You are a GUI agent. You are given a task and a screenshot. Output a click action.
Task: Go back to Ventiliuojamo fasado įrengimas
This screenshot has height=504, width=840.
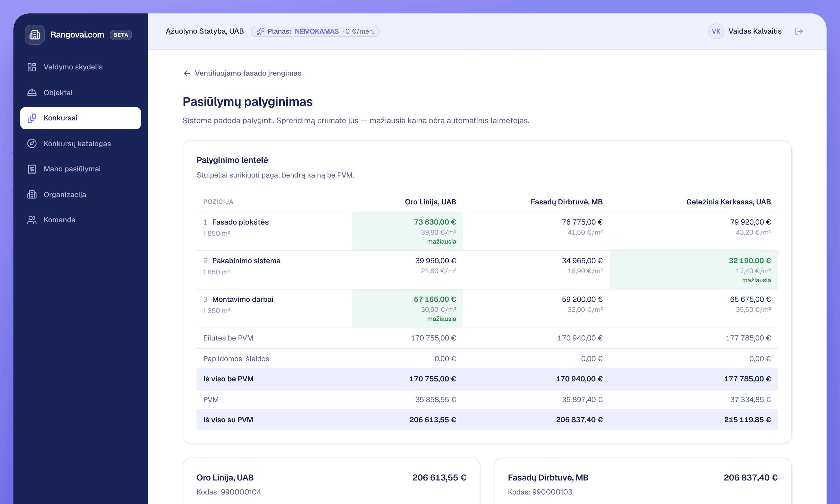pyautogui.click(x=242, y=73)
